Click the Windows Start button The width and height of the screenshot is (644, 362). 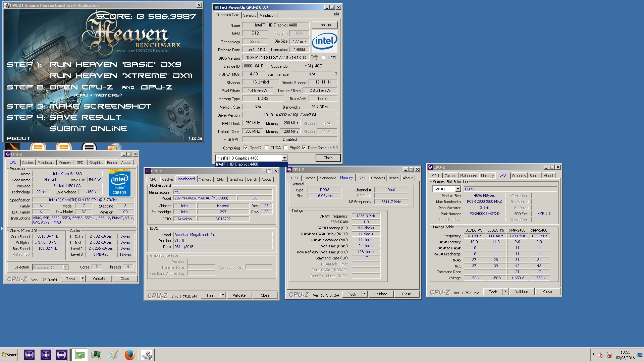click(9, 355)
